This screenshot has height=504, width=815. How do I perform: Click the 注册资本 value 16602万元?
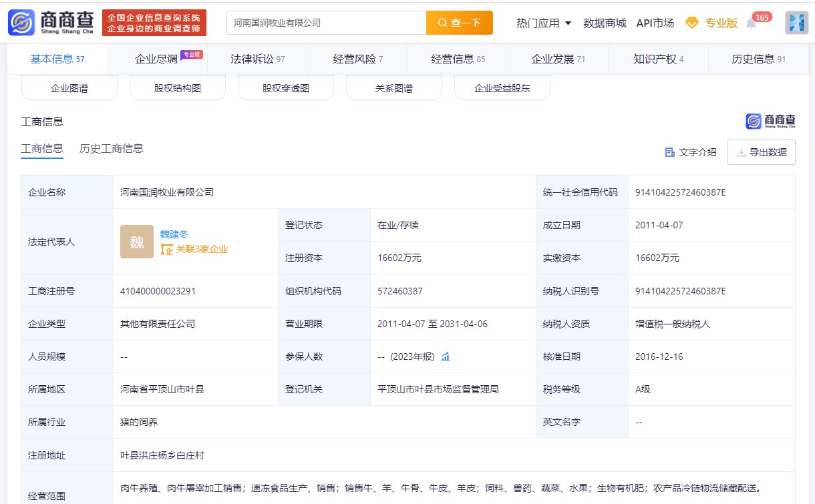tap(399, 258)
